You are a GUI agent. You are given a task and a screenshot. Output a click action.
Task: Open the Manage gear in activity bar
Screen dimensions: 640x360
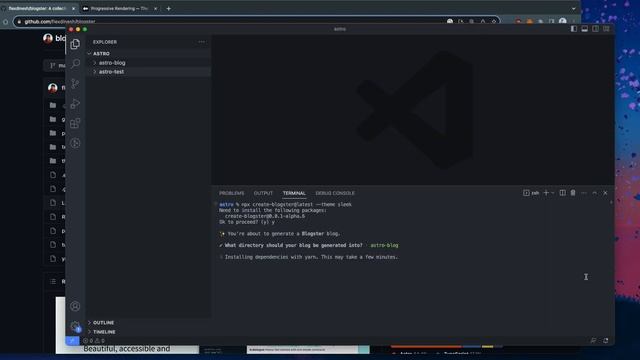click(75, 326)
